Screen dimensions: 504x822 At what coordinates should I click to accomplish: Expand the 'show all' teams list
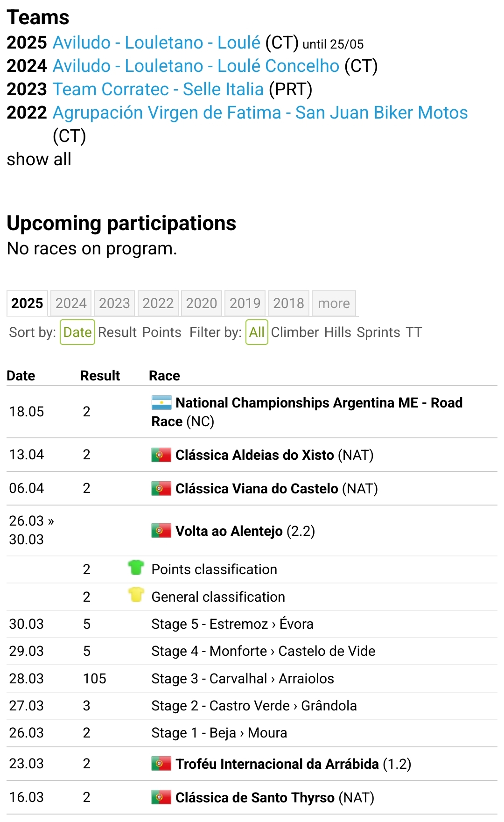pos(39,160)
